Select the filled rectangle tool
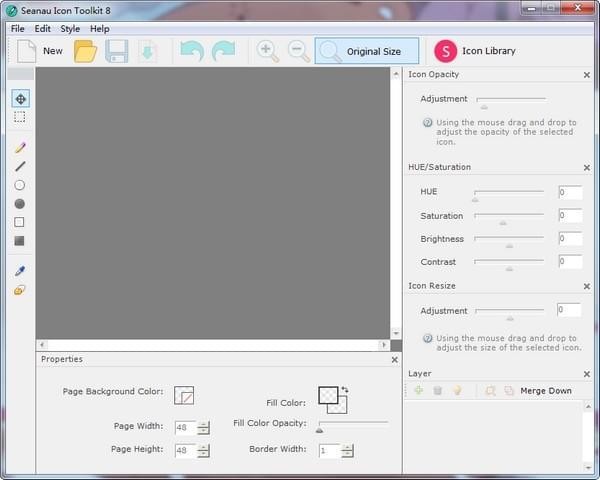Screen dimensions: 600x480 pos(19,241)
